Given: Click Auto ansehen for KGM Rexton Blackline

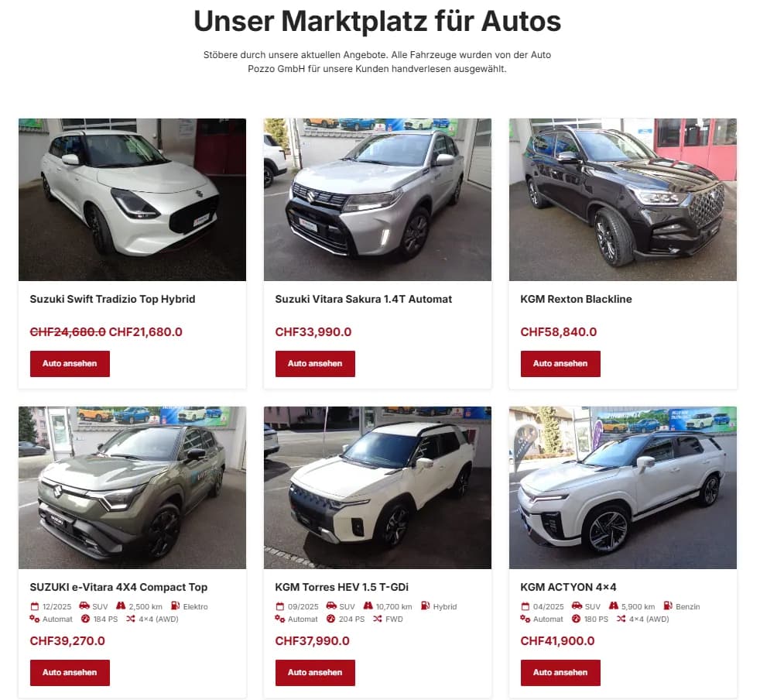Looking at the screenshot, I should point(560,364).
